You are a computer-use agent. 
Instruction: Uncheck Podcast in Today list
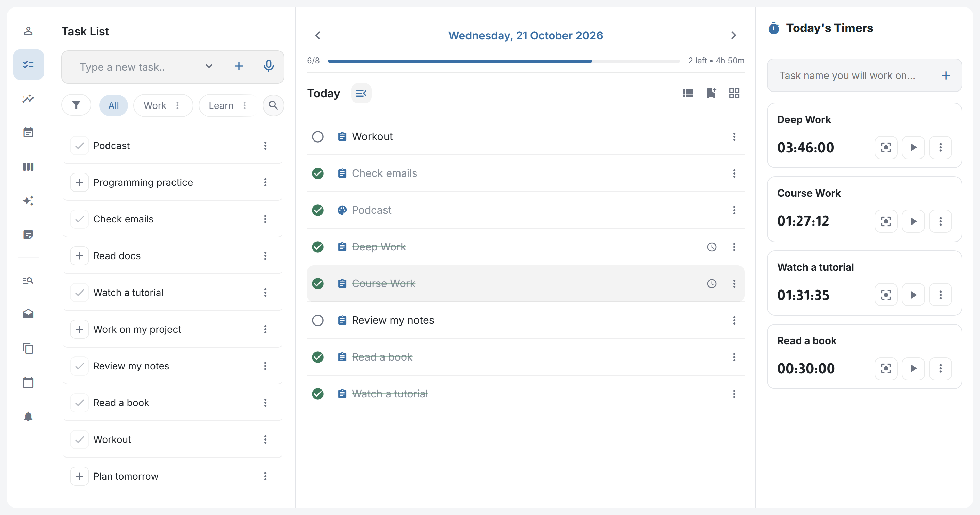click(318, 210)
